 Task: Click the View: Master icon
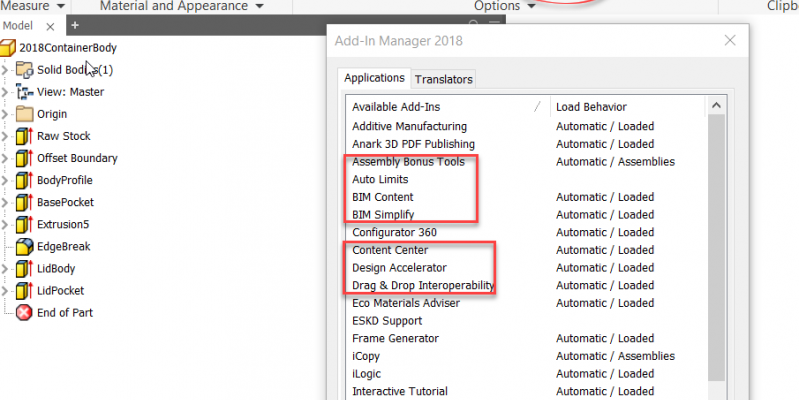coord(25,92)
